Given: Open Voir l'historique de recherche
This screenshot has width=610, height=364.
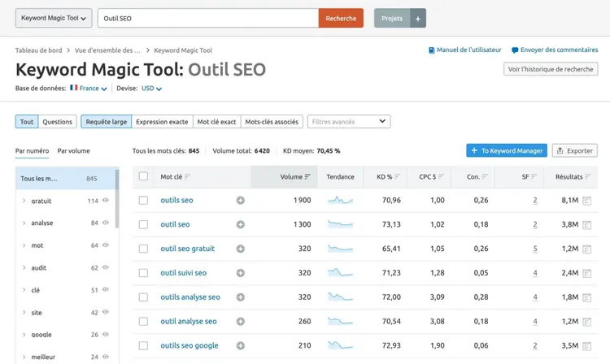Looking at the screenshot, I should tap(551, 69).
